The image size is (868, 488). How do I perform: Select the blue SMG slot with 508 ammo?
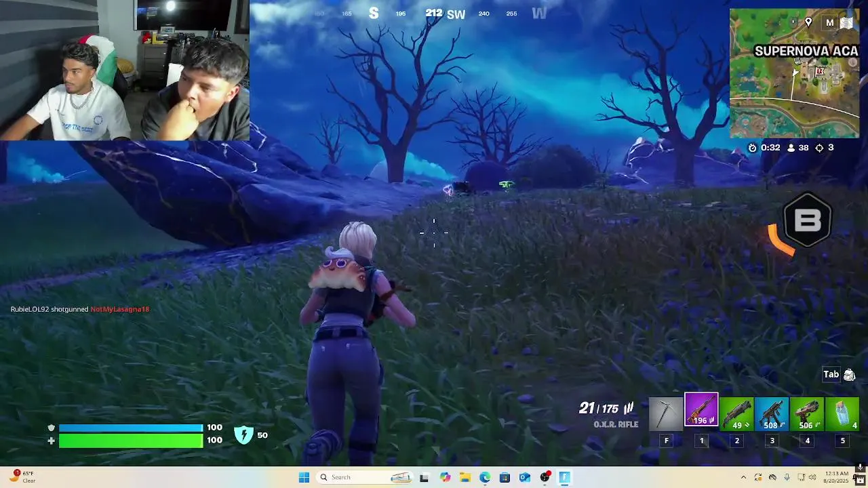tap(772, 414)
